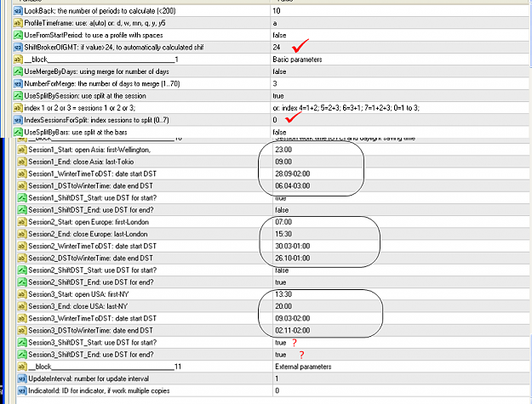
Task: Click the boolean icon beside Session3_ShiftDST_Start
Action: [22, 343]
